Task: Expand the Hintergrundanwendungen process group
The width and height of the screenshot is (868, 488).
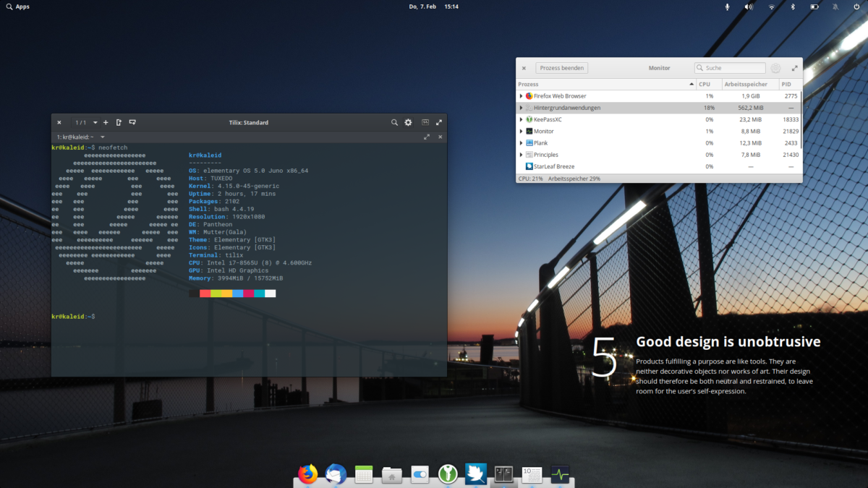Action: point(521,108)
